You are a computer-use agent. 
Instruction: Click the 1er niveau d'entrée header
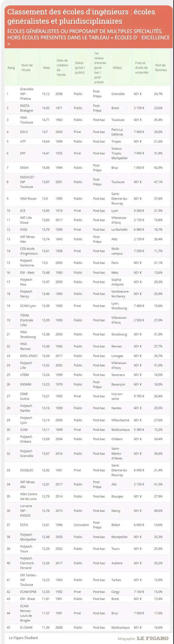tap(100, 68)
